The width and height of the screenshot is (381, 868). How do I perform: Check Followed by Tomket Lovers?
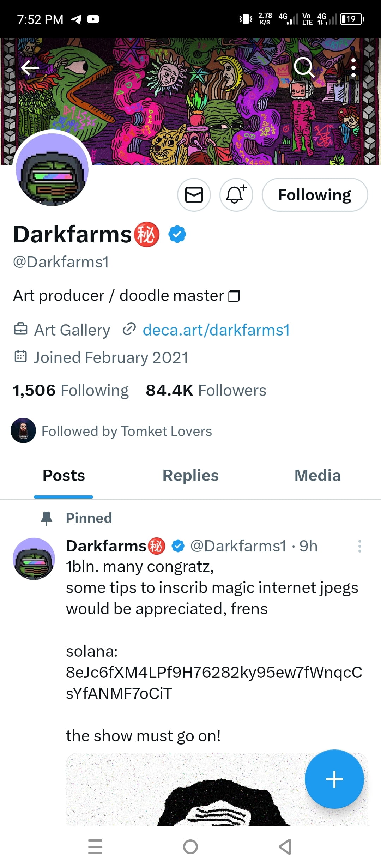(126, 431)
